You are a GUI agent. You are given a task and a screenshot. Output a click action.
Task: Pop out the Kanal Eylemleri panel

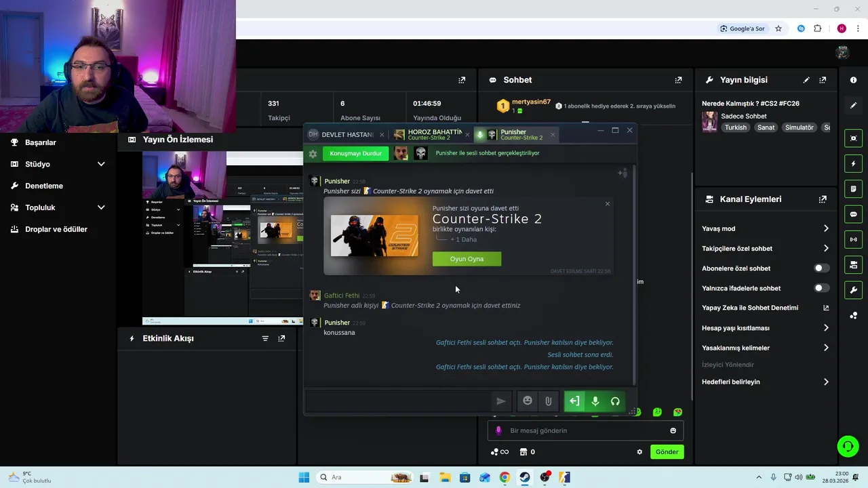click(x=823, y=199)
